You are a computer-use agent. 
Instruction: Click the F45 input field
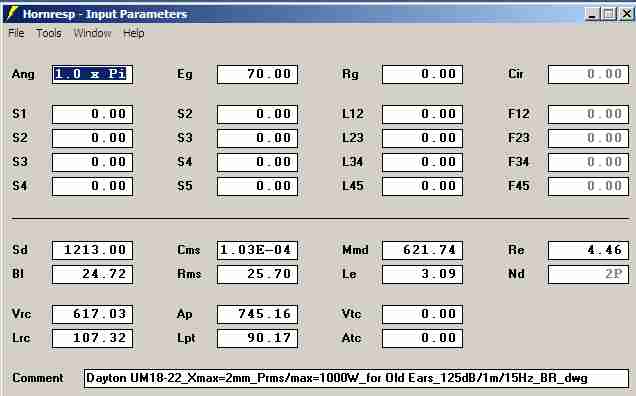(588, 186)
